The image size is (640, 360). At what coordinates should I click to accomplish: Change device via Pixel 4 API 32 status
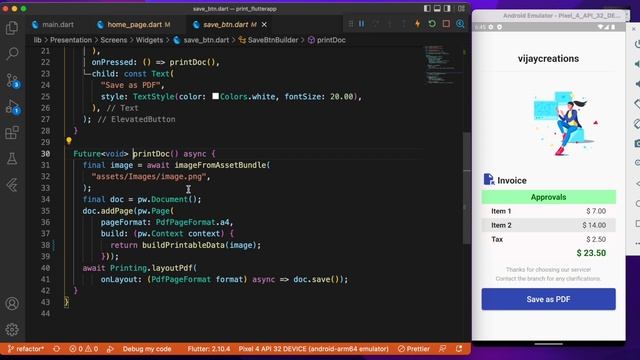(x=313, y=349)
